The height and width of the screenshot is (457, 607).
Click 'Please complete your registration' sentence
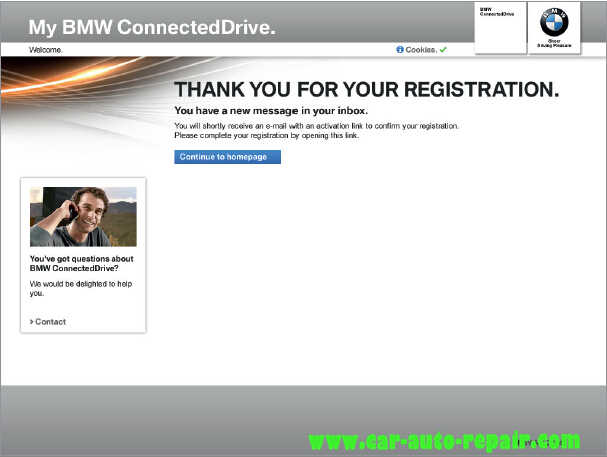pos(267,135)
